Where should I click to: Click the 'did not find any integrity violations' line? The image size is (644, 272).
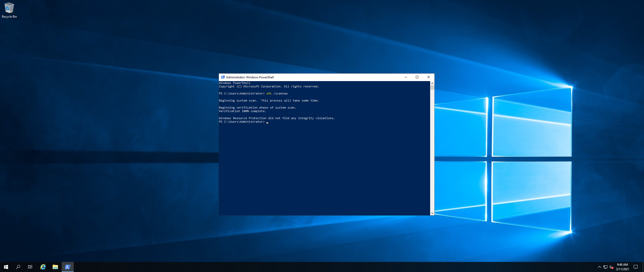click(277, 118)
